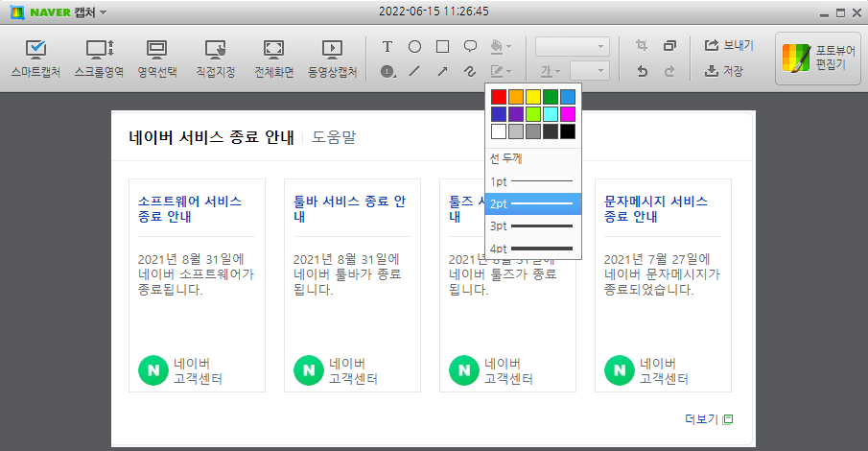
Task: Pick the dark charcoal color swatch
Action: click(551, 131)
